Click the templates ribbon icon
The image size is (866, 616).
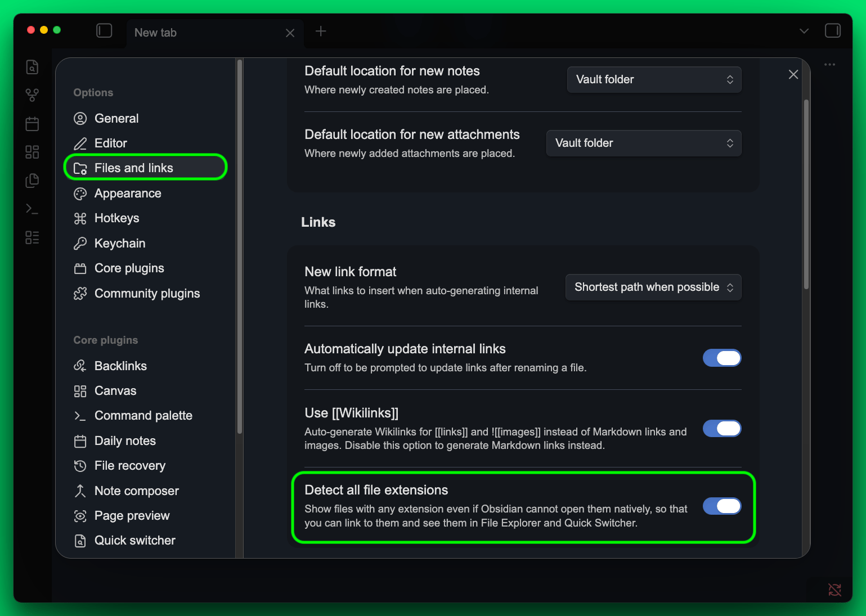tap(33, 181)
